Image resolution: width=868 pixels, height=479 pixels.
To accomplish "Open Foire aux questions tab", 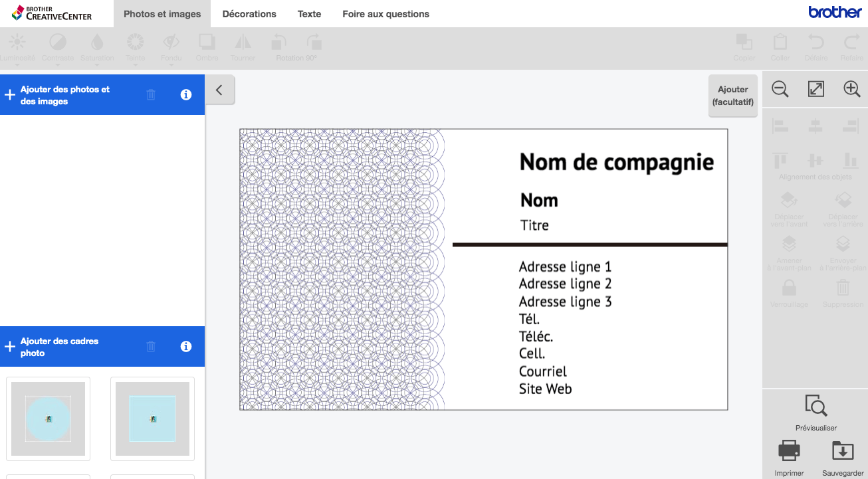I will 385,14.
